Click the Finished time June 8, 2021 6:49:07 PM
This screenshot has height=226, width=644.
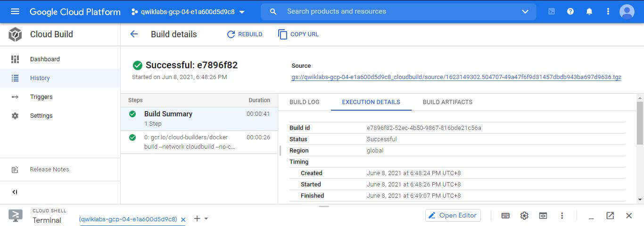pyautogui.click(x=414, y=196)
